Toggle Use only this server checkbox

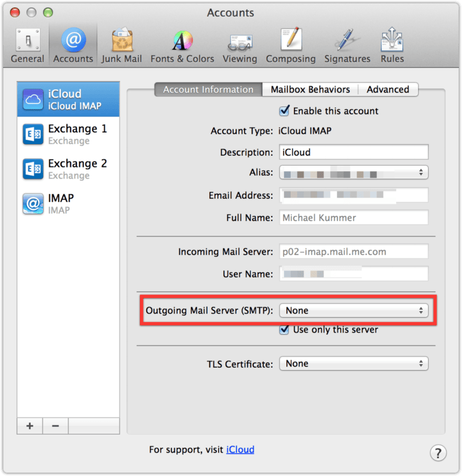285,329
